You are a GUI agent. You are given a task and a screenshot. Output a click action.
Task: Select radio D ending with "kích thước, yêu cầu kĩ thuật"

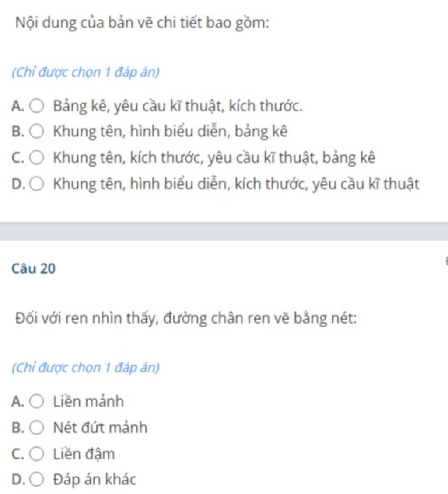click(36, 184)
